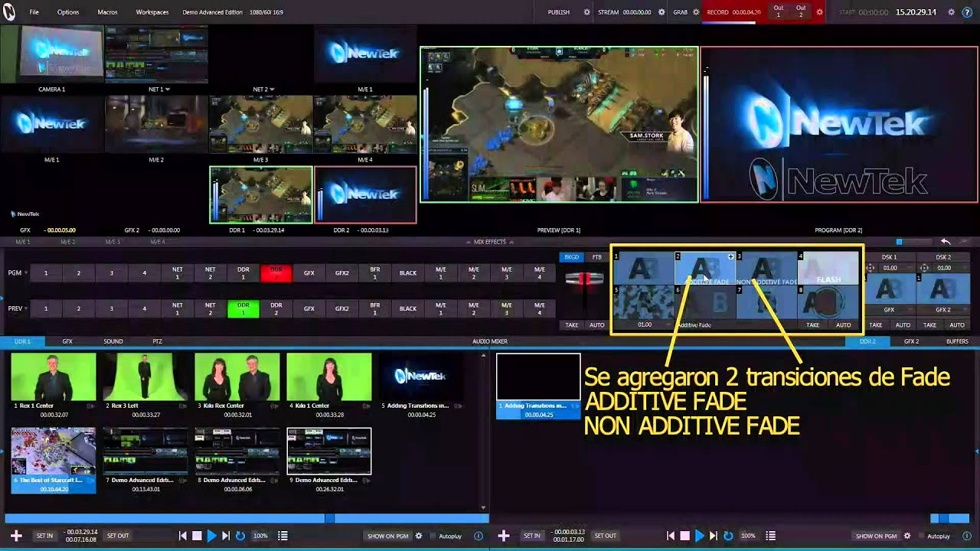Expand the NET 1 monitor dropdown
The width and height of the screenshot is (980, 551).
coord(168,90)
